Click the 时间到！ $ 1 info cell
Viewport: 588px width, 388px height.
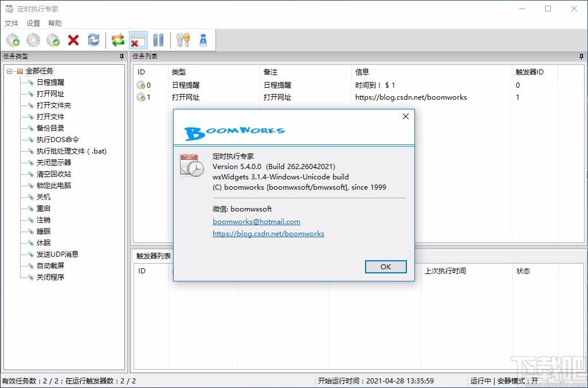pyautogui.click(x=375, y=85)
